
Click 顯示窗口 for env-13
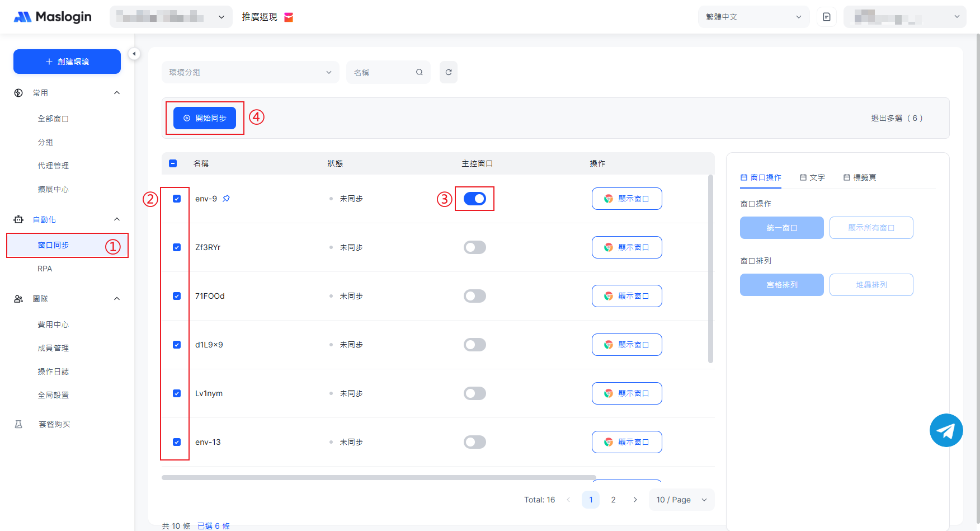pyautogui.click(x=626, y=442)
